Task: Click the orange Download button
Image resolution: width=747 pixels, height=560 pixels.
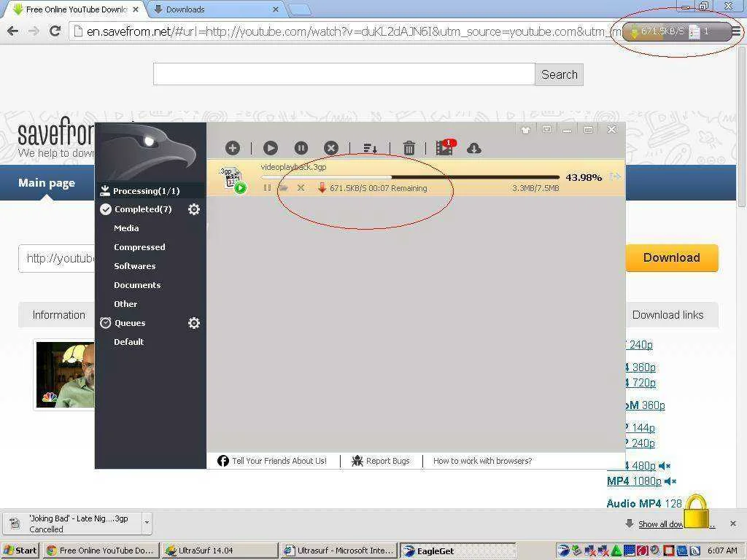Action: pyautogui.click(x=672, y=257)
